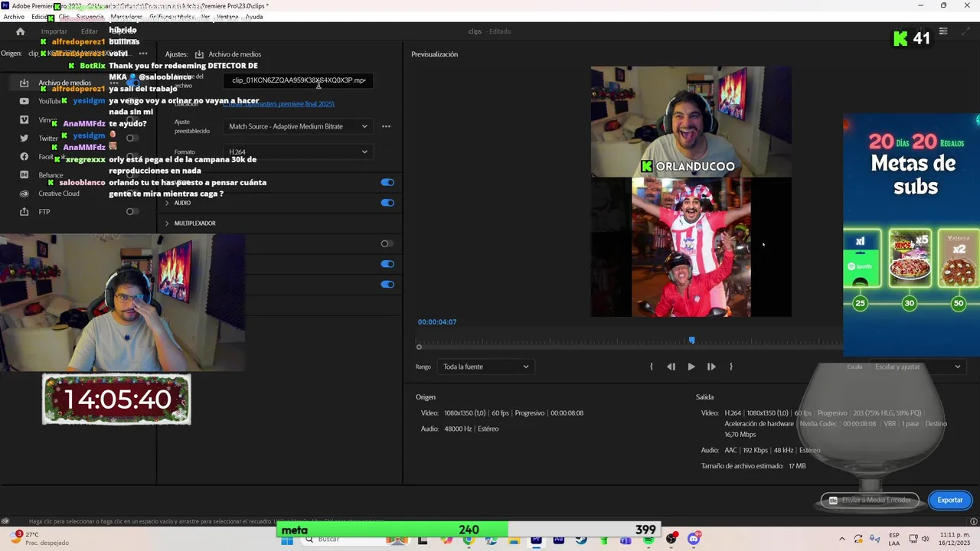Screen dimensions: 980x551
Task: Open the workspace menu icon at top right
Action: [943, 31]
